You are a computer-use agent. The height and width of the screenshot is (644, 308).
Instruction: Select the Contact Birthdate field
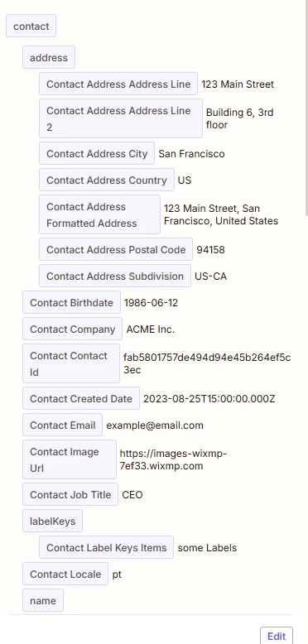[71, 303]
